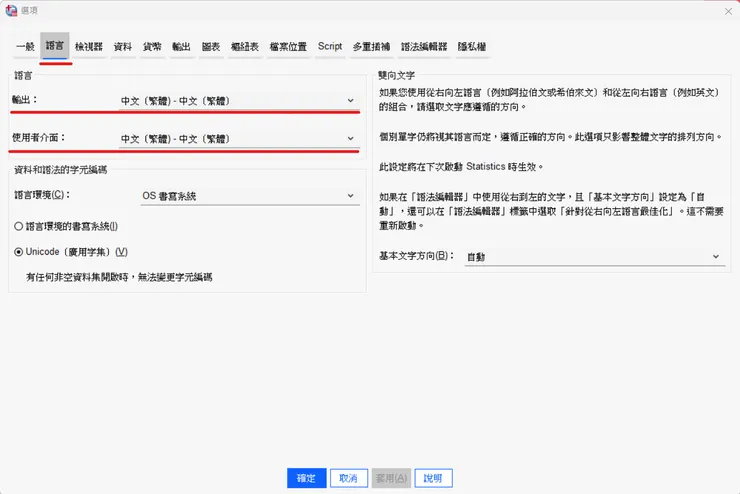Viewport: 740px width, 494px height.
Task: Click the 確定 button
Action: (x=306, y=478)
